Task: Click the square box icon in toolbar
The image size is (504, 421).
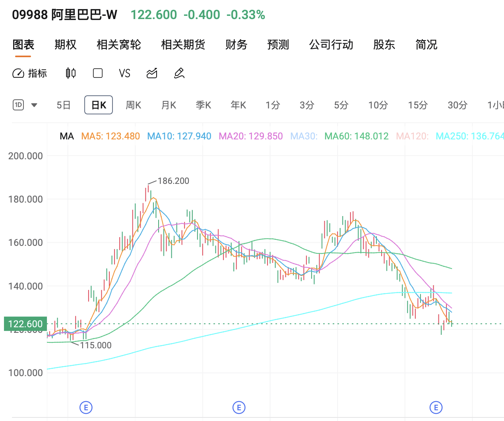Action: click(x=97, y=73)
